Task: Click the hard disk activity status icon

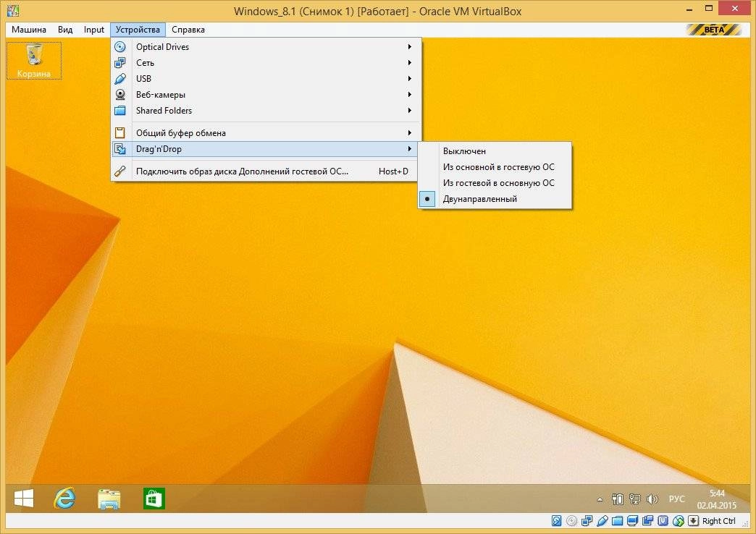Action: pos(556,520)
